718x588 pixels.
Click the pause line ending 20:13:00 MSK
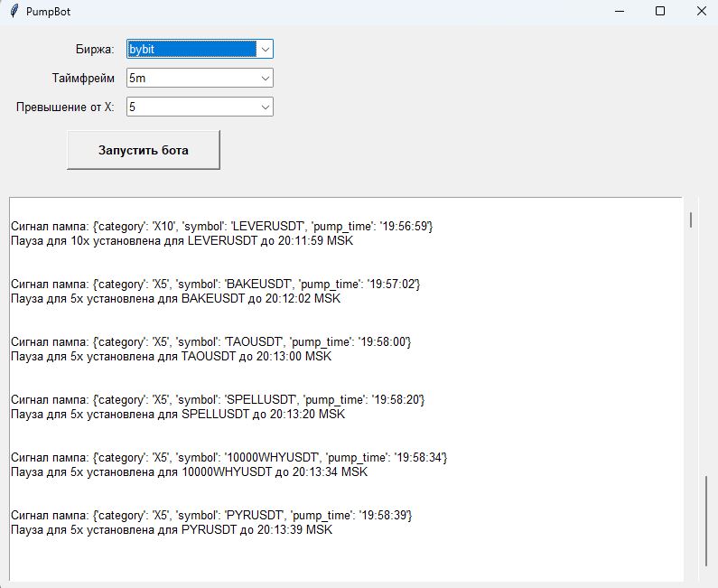(171, 356)
